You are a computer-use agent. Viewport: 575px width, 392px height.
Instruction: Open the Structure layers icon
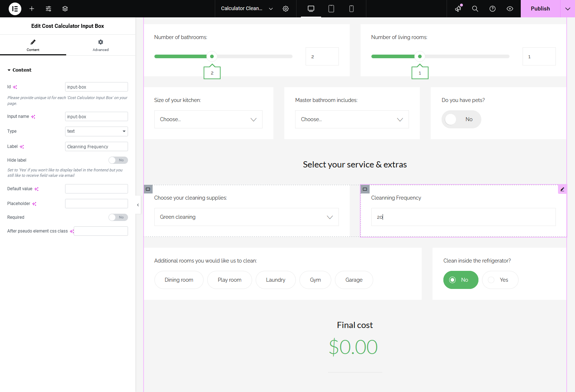point(65,9)
